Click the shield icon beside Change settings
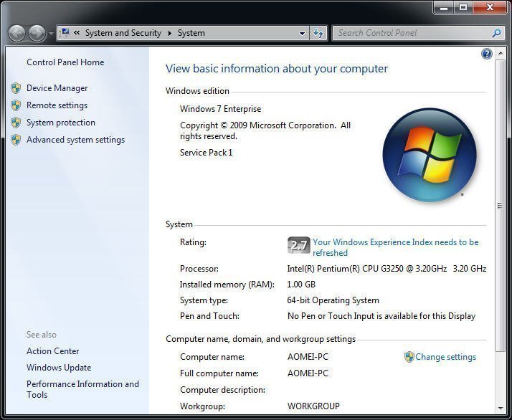 (x=409, y=357)
